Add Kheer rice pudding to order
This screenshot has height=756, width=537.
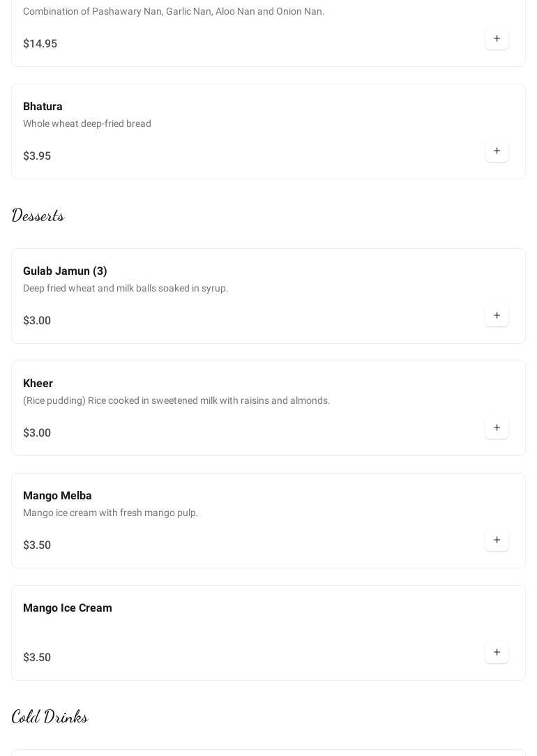pyautogui.click(x=497, y=428)
